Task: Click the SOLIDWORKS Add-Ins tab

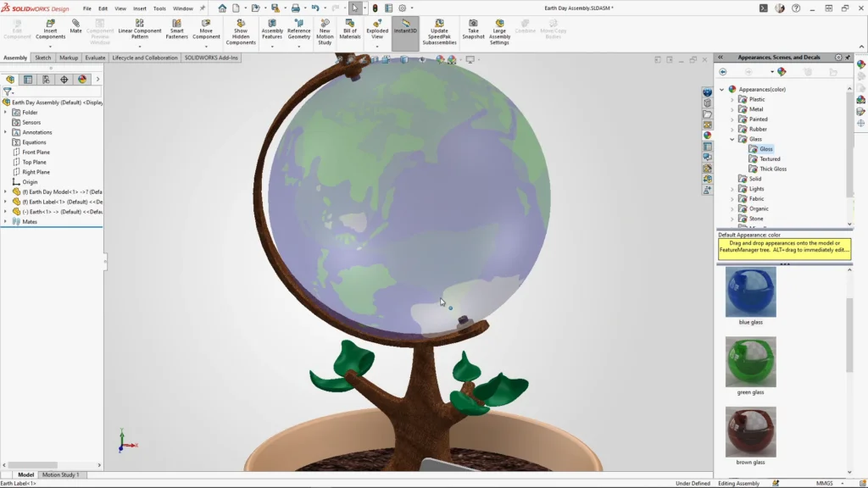Action: [211, 58]
